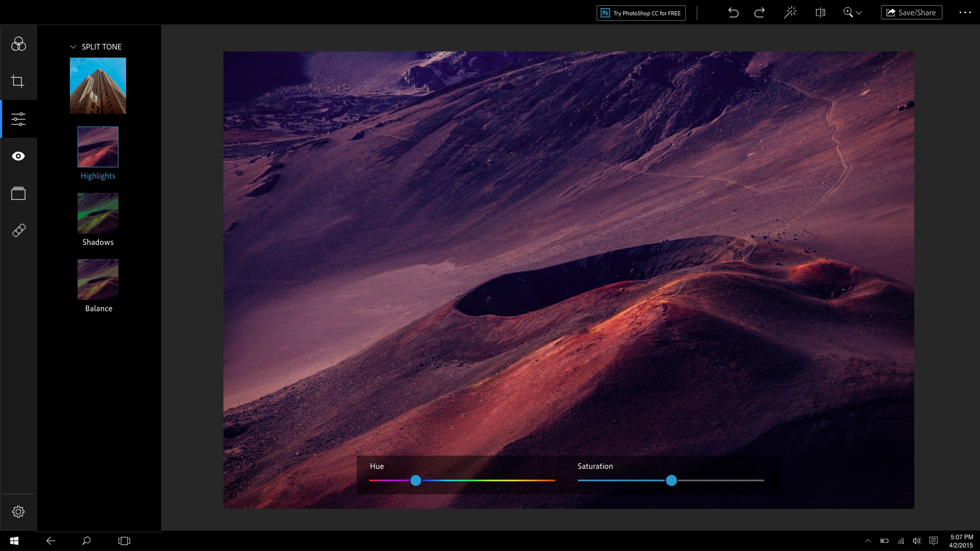The image size is (980, 551).
Task: Click the Zoom tool icon in toolbar
Action: [849, 12]
